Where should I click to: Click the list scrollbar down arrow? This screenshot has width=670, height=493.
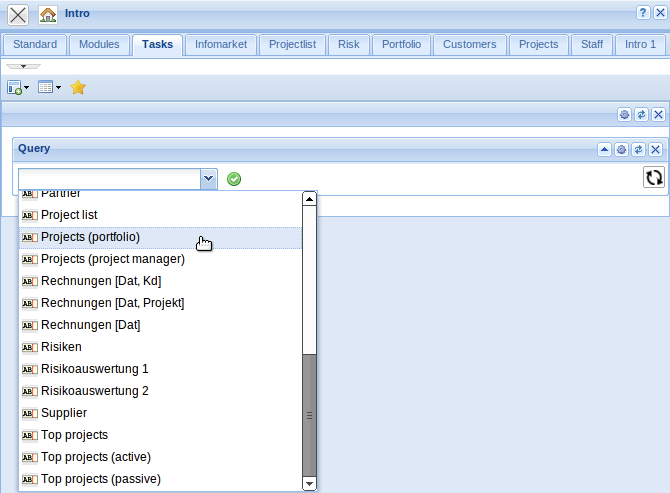click(309, 484)
